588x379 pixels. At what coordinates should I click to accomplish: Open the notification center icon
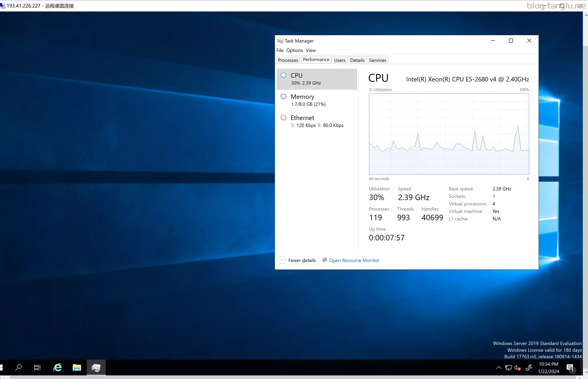point(570,368)
